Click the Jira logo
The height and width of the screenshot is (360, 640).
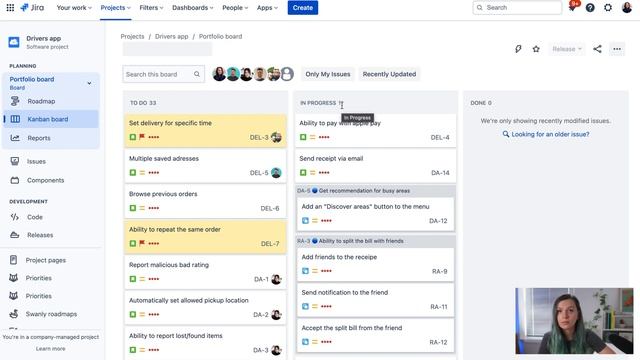click(32, 7)
